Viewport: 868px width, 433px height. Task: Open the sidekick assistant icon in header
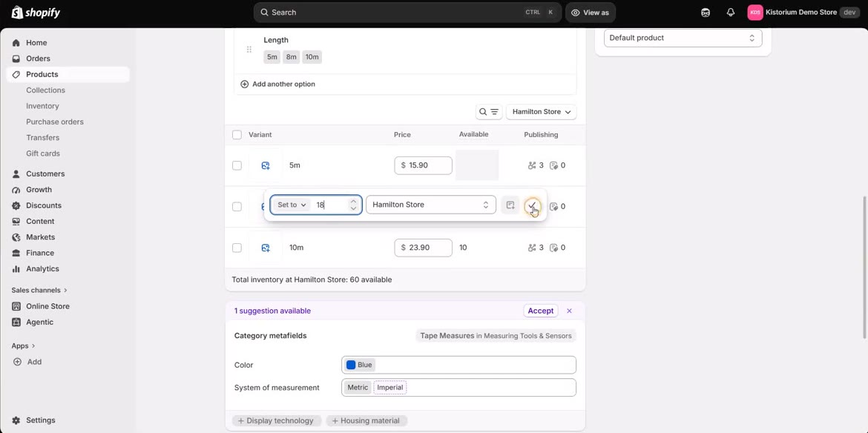tap(706, 12)
